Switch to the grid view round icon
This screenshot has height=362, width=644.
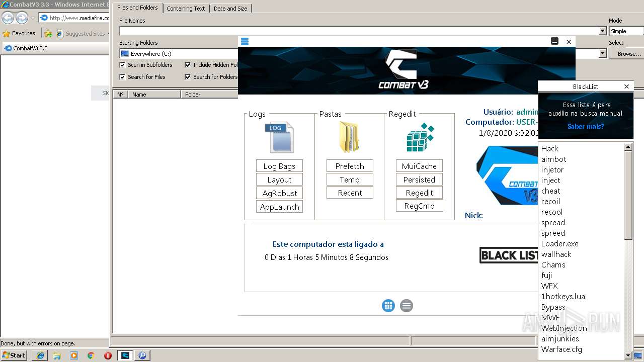[388, 306]
